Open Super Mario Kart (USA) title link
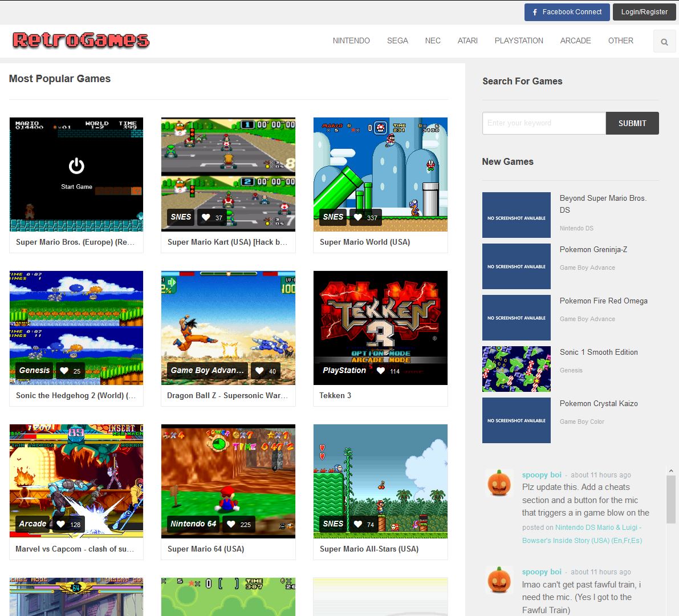679x616 pixels. coord(227,242)
